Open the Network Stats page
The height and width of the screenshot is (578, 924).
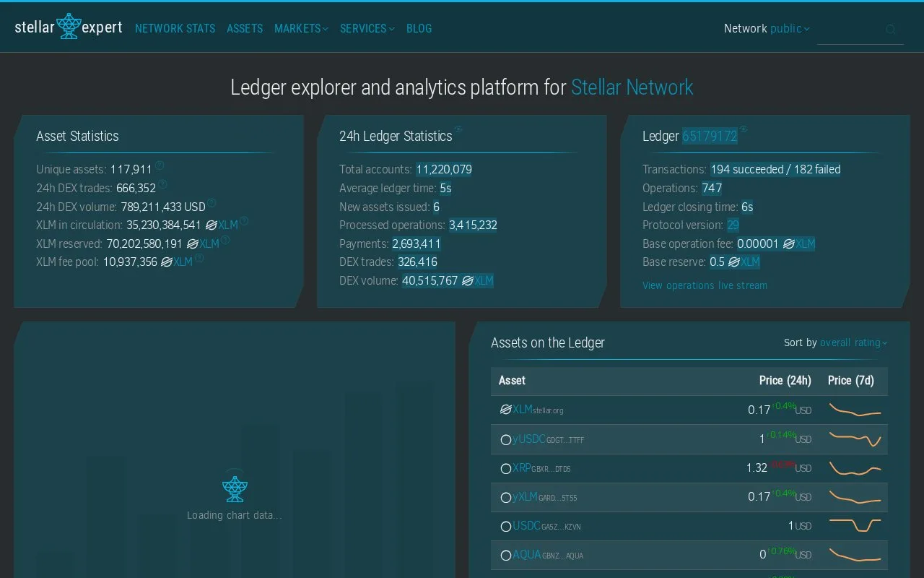175,29
